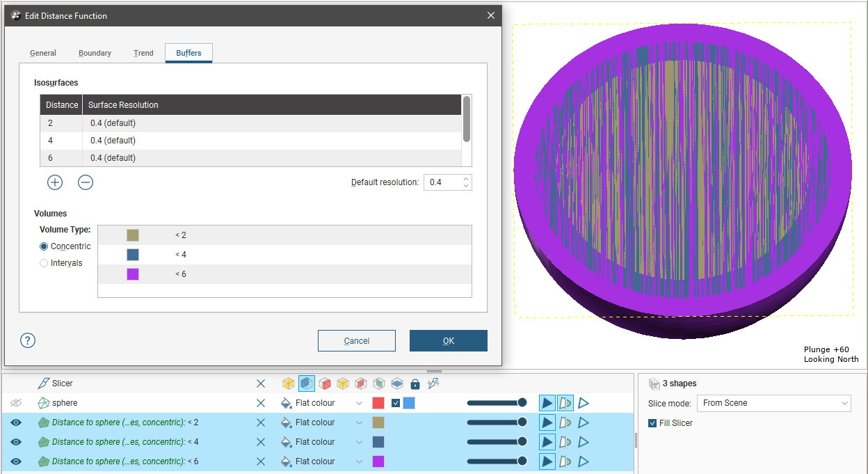The image size is (868, 474).
Task: Remove the Slicer from the scene list
Action: click(261, 384)
